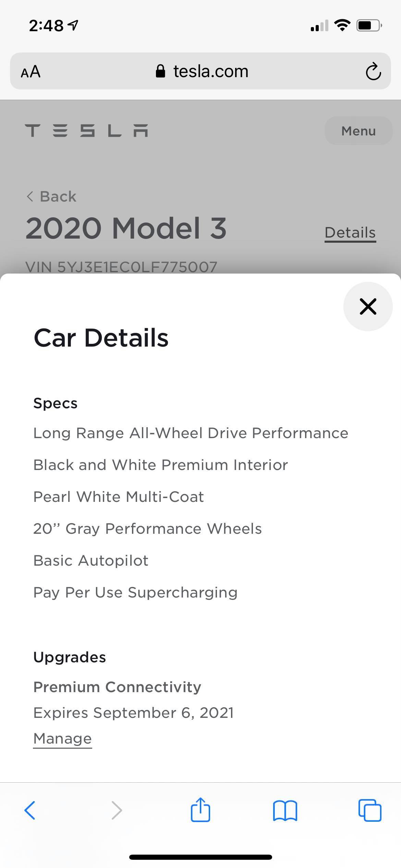Screen dimensions: 401x868
Task: Open the AA text size options
Action: tap(31, 72)
